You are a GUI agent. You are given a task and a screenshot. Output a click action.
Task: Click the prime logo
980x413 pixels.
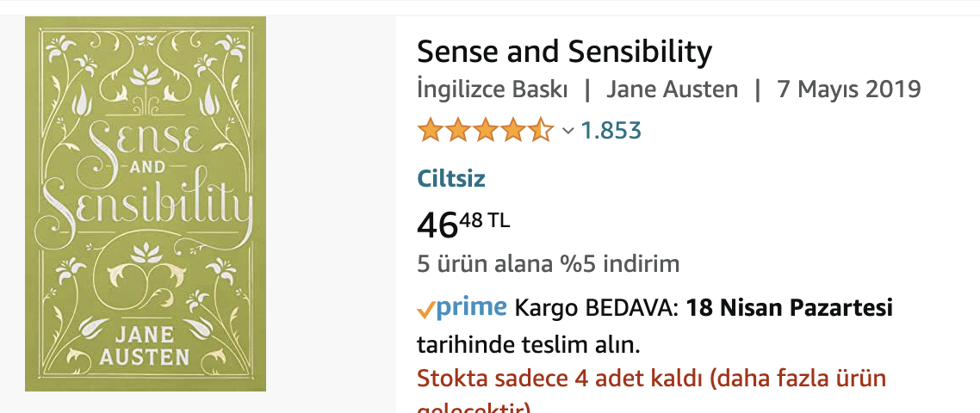471,307
